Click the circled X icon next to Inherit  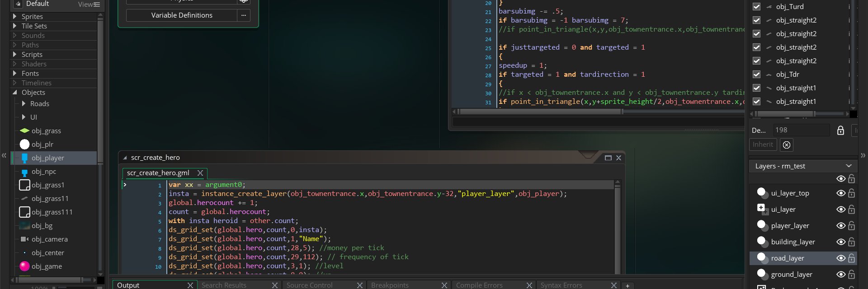click(x=787, y=144)
